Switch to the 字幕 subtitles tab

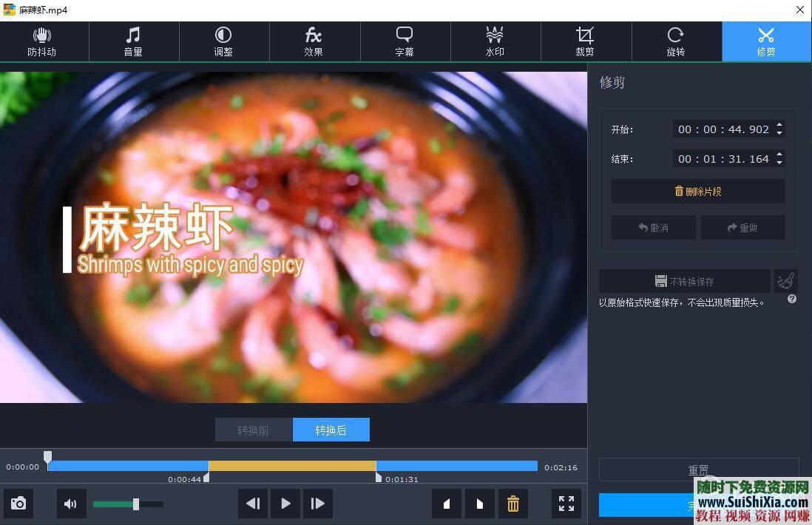[405, 41]
